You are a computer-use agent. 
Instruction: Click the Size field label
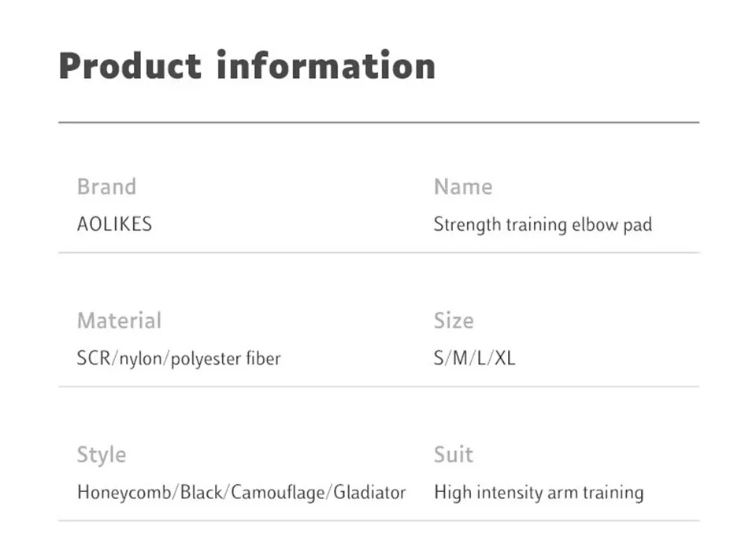[453, 321]
